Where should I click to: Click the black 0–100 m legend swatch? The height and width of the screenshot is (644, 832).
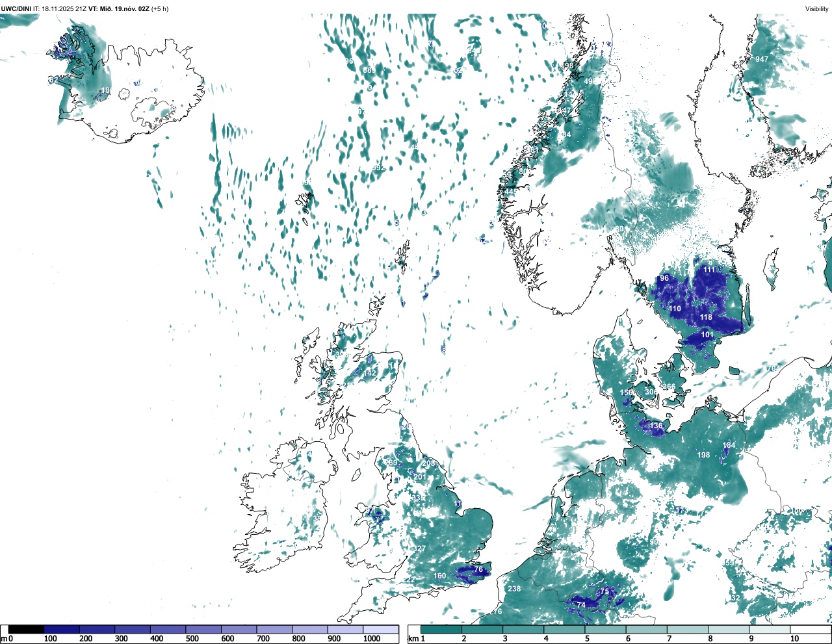26,630
